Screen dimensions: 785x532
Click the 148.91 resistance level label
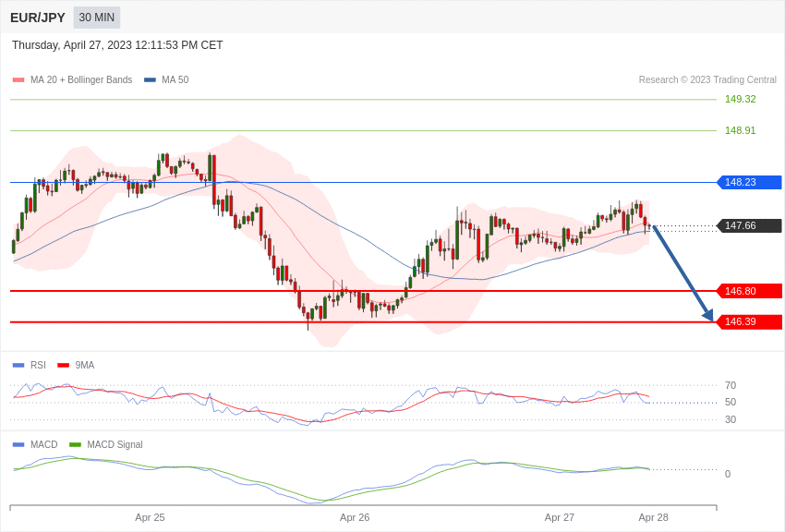pyautogui.click(x=740, y=130)
